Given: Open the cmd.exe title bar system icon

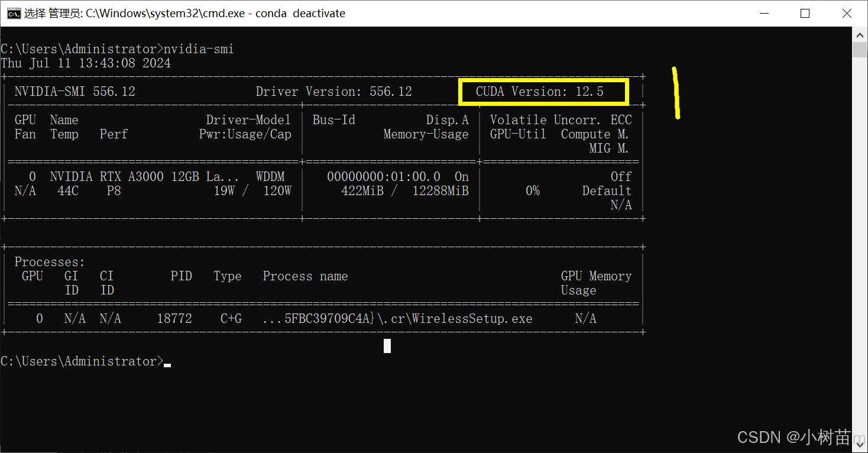Looking at the screenshot, I should click(13, 13).
